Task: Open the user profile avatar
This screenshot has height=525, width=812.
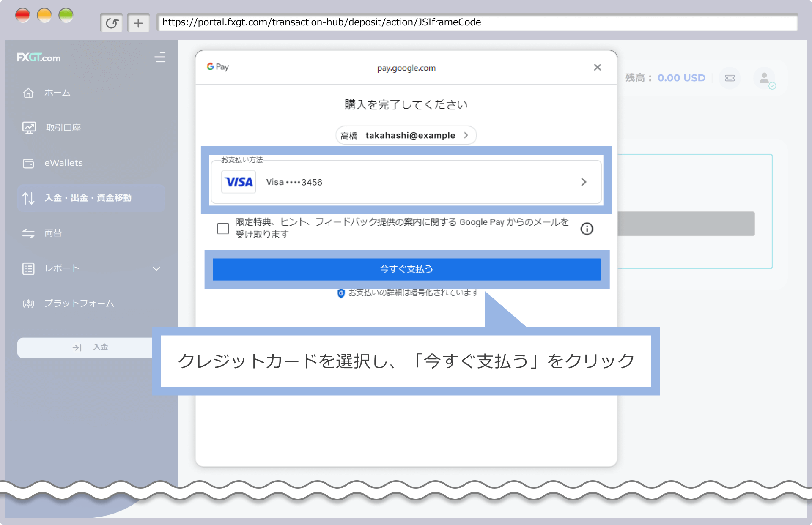Action: [x=764, y=78]
